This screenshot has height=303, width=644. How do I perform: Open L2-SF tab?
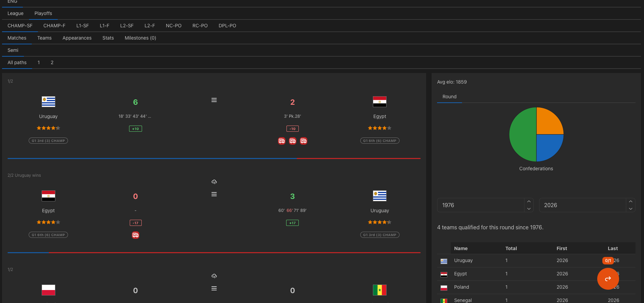tap(127, 26)
